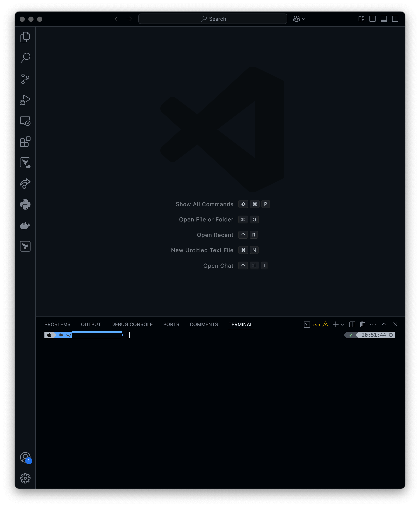420x507 pixels.
Task: Click the Search command center field
Action: coord(213,19)
